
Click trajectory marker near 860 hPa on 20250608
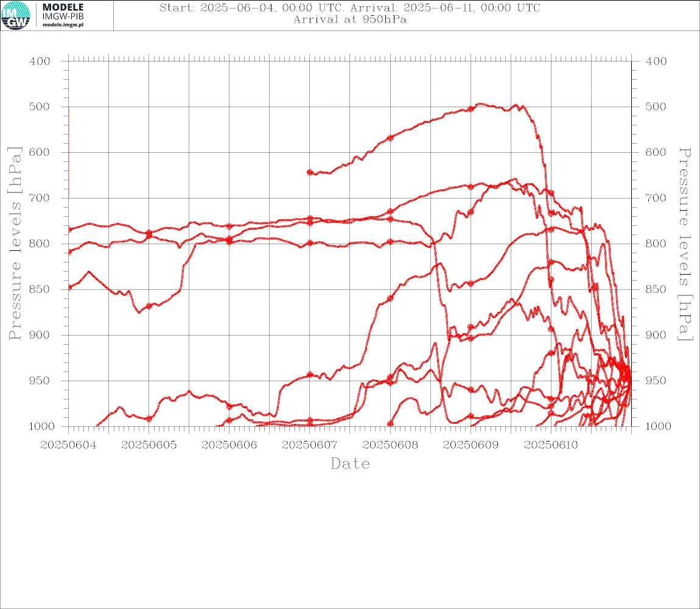pos(390,298)
